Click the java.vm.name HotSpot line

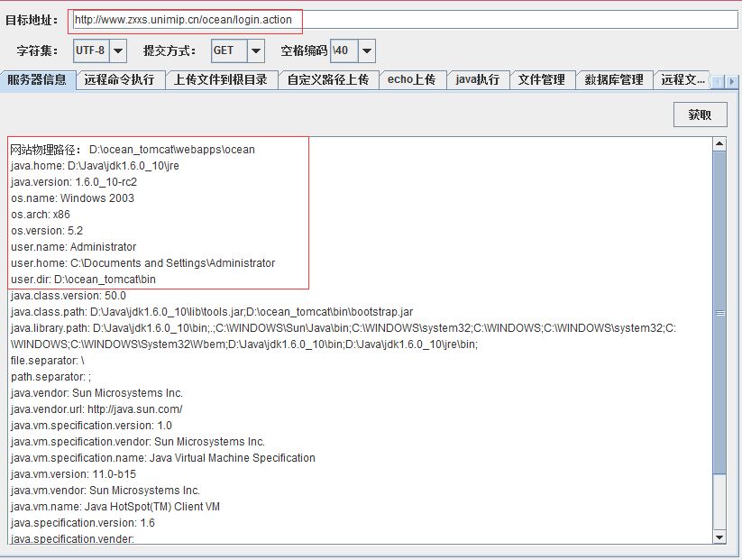point(115,507)
